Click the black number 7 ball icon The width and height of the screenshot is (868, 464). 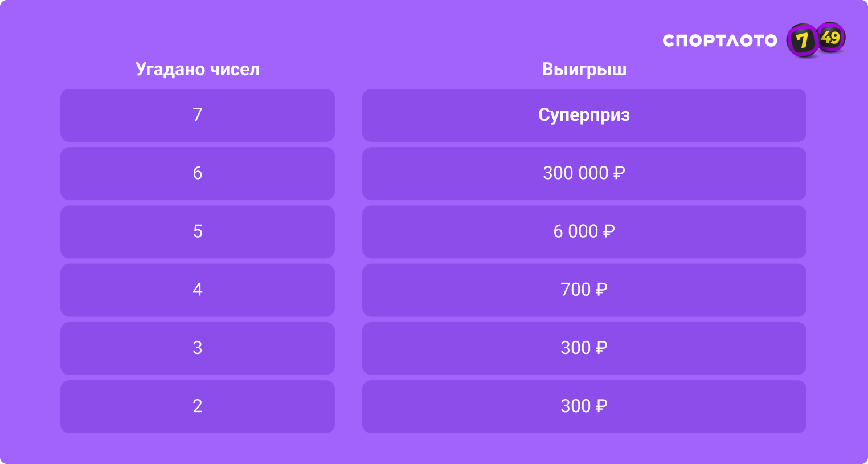tap(802, 40)
